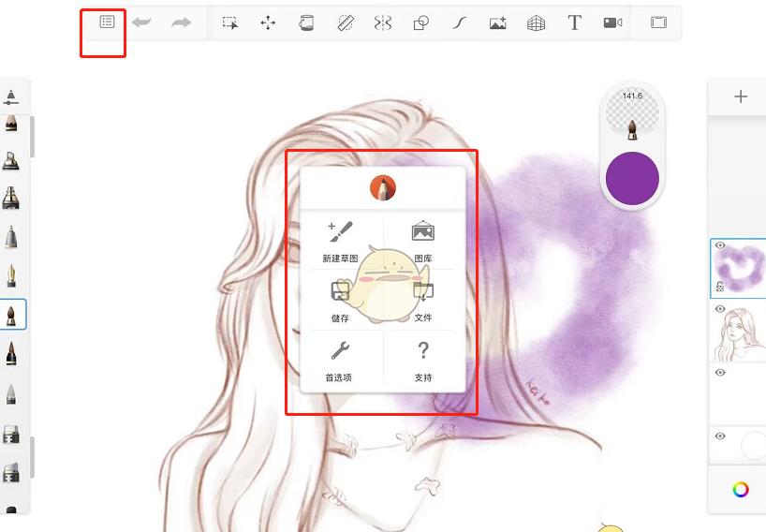Hide the purple heart layer via eye icon
The width and height of the screenshot is (766, 532).
tap(720, 245)
